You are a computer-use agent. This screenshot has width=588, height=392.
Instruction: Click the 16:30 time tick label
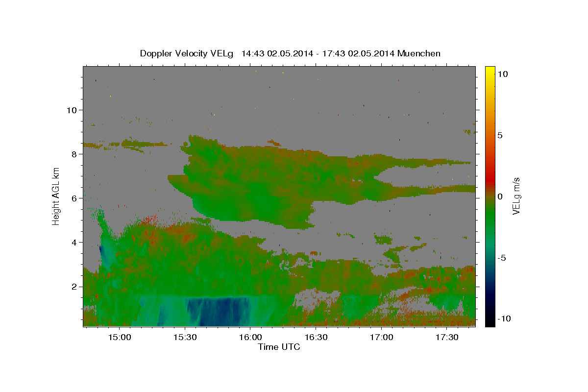[316, 337]
